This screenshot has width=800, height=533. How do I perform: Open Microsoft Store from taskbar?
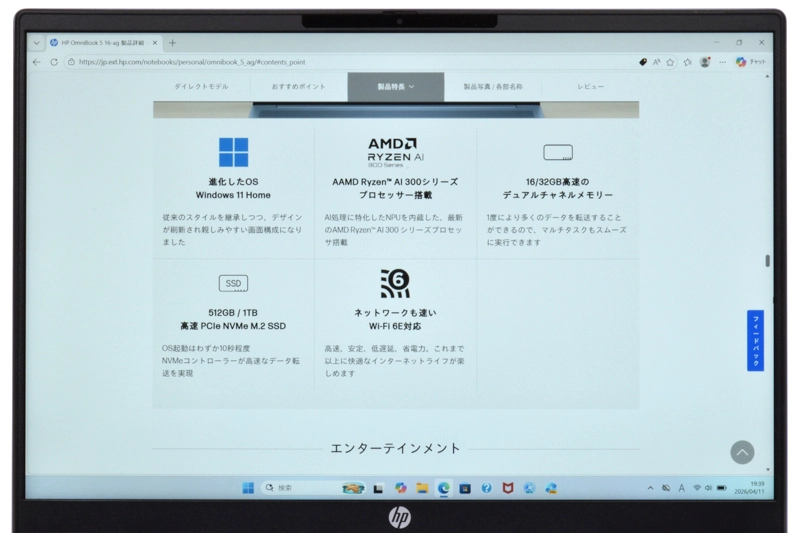tap(465, 488)
